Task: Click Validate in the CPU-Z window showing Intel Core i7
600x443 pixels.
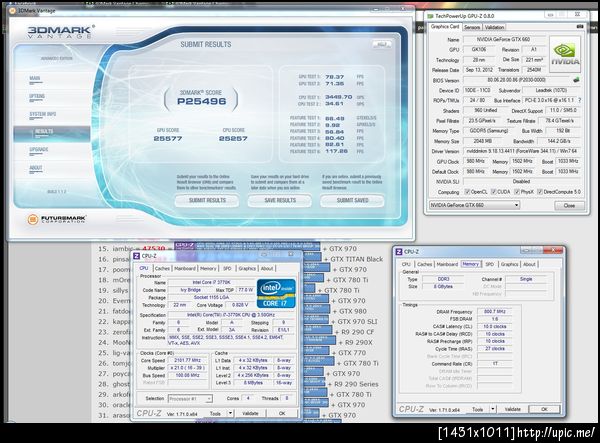Action: pos(250,413)
